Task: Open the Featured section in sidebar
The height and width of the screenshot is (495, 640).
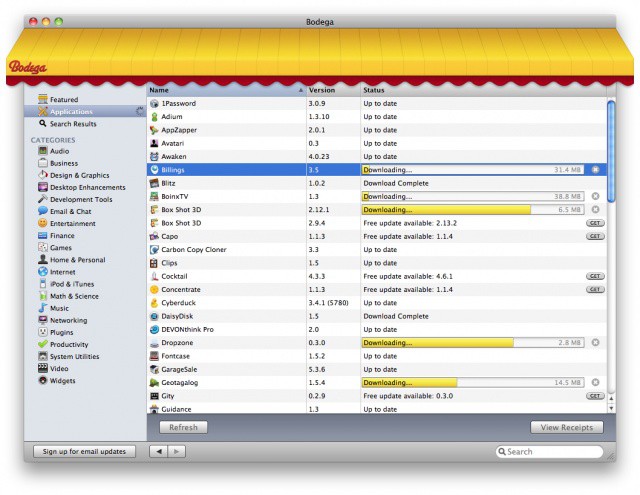Action: 63,100
